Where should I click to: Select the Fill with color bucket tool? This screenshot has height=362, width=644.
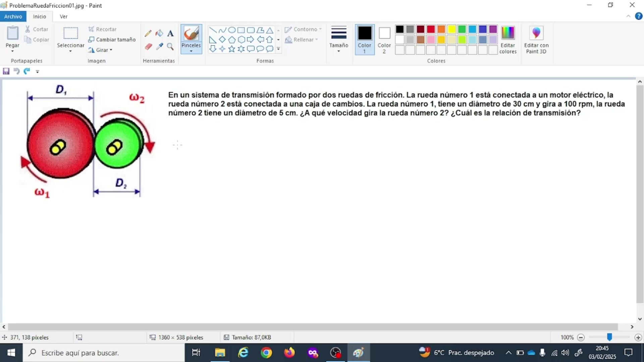point(159,33)
